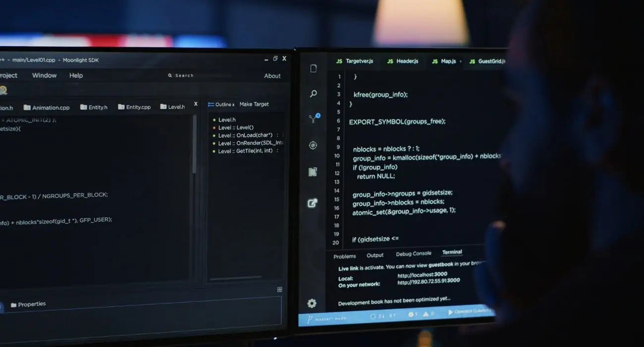The height and width of the screenshot is (347, 644).
Task: Click the Operator launch play button
Action: tap(450, 312)
